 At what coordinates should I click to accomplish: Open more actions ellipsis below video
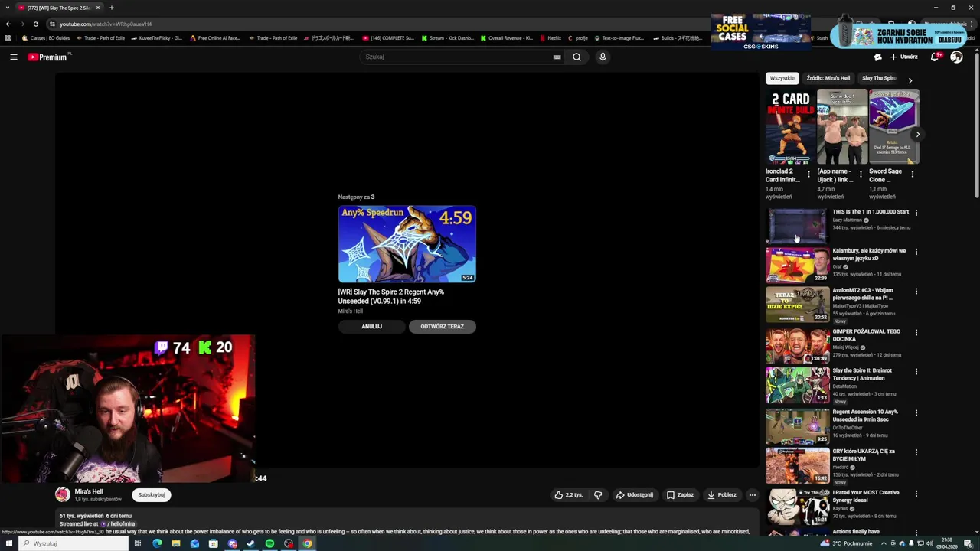752,495
